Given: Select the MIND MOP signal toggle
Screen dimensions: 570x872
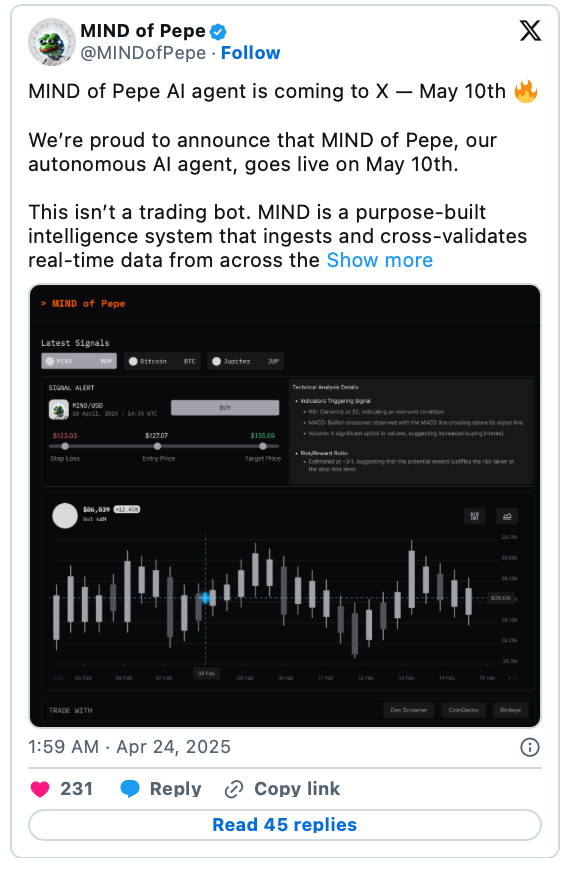Looking at the screenshot, I should (79, 361).
